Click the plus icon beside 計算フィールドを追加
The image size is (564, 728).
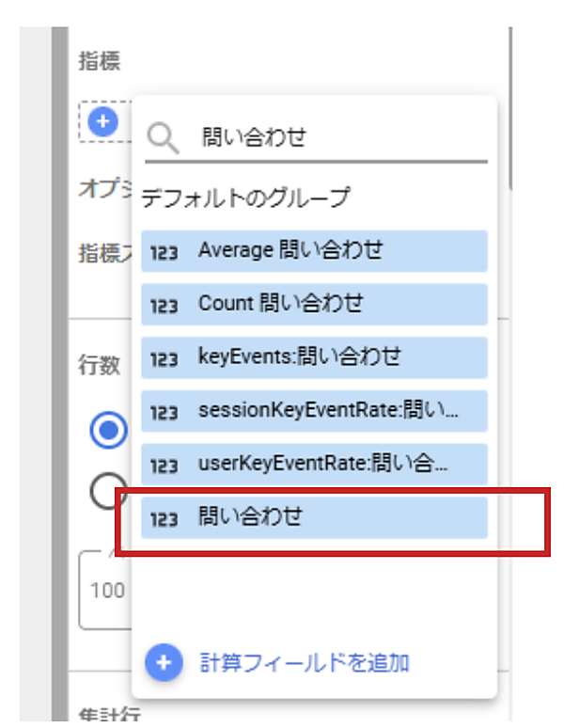coord(164,663)
